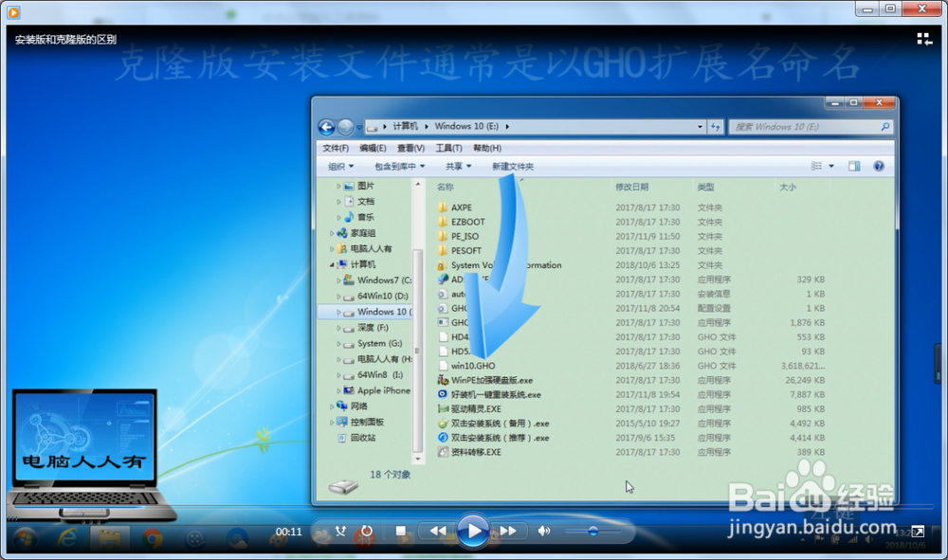948x560 pixels.
Task: Click the full screen view icon
Action: [x=918, y=532]
